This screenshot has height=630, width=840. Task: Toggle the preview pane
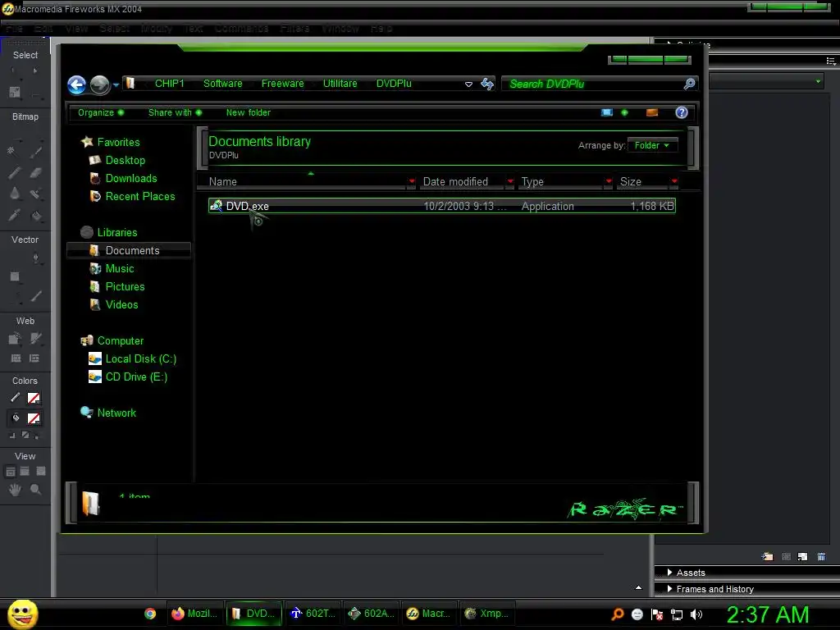click(652, 112)
